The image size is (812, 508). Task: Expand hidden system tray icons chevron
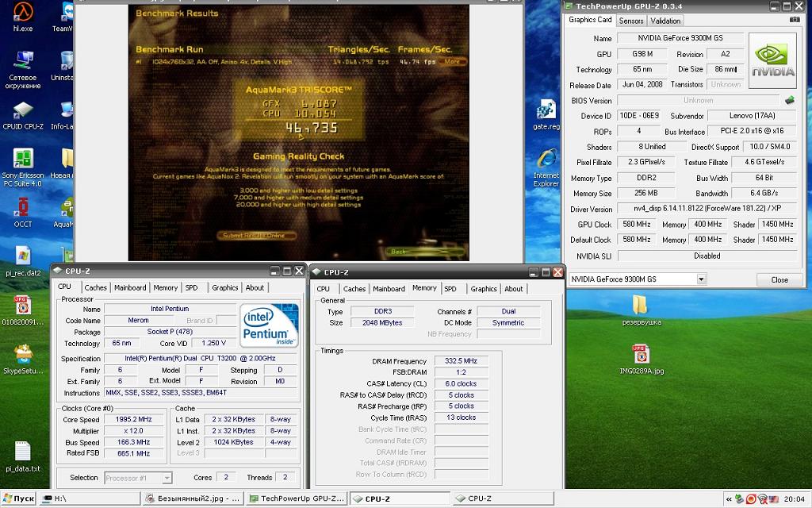pos(729,499)
